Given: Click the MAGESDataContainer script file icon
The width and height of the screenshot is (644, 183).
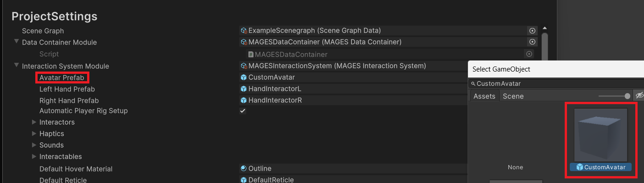Looking at the screenshot, I should pyautogui.click(x=251, y=54).
